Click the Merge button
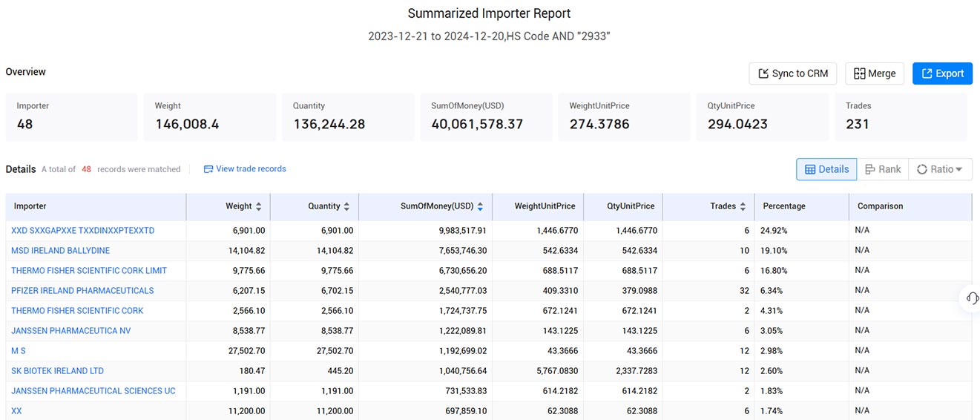 tap(875, 73)
